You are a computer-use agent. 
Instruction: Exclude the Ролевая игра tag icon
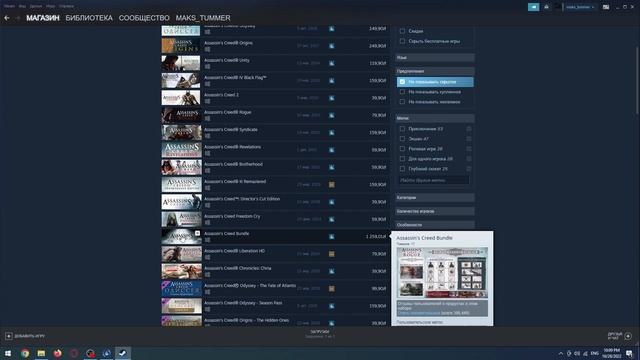(x=469, y=149)
